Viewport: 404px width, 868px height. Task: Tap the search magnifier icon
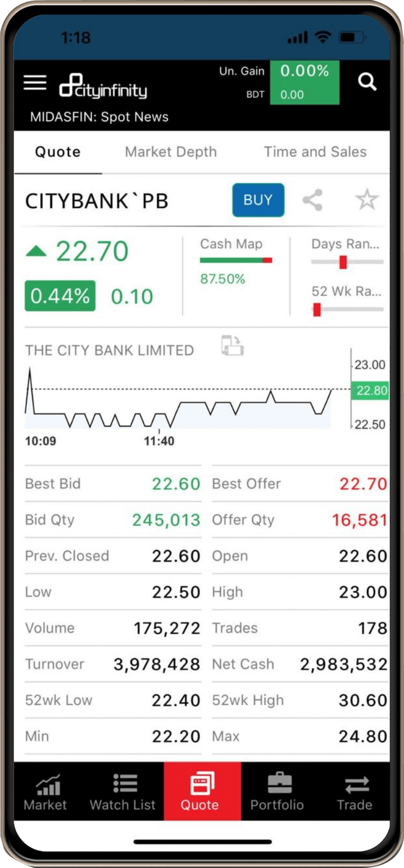tap(367, 82)
